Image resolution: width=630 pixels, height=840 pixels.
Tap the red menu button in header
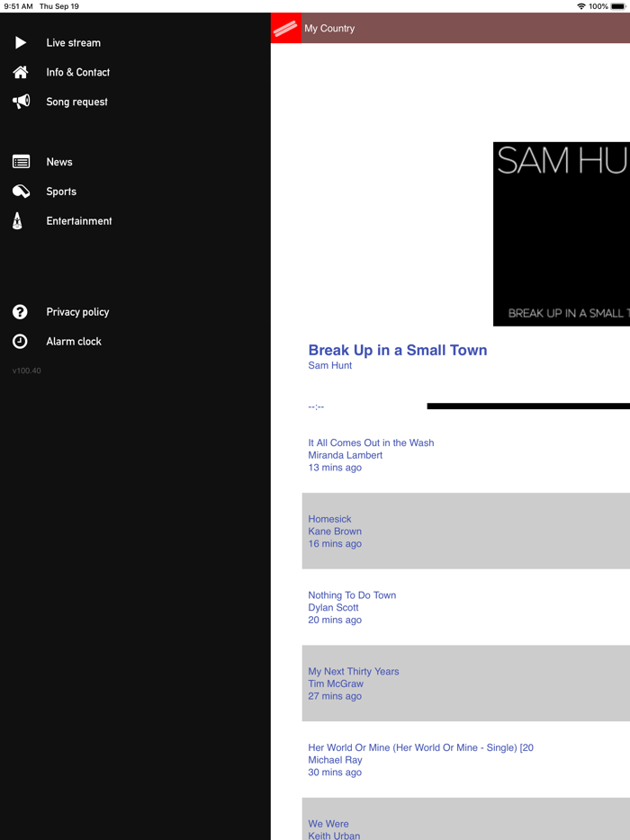coord(286,28)
